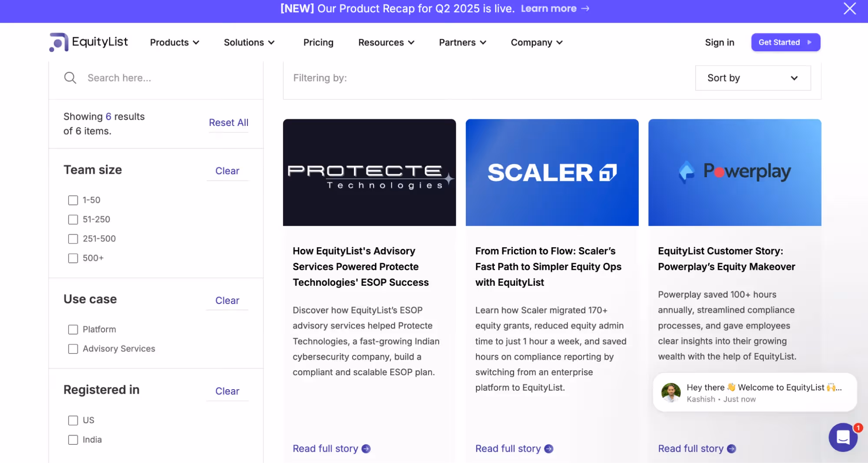Click the Learn more arrow in banner

point(585,9)
